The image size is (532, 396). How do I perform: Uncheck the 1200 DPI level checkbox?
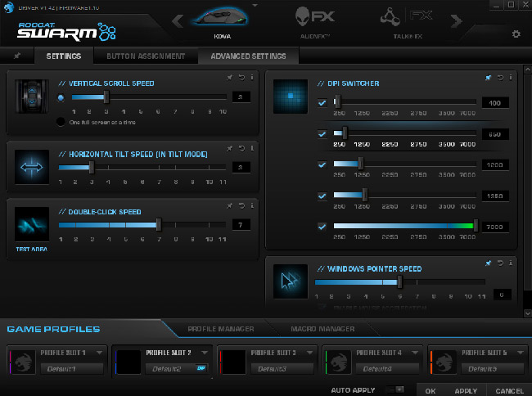322,164
